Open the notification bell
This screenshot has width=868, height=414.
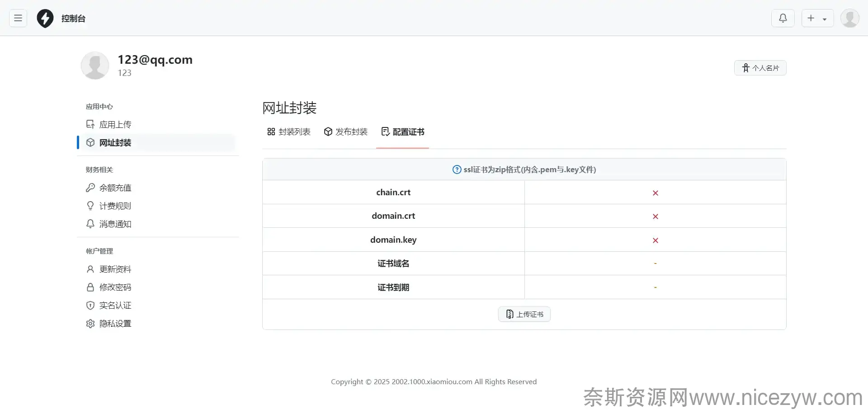(x=783, y=18)
